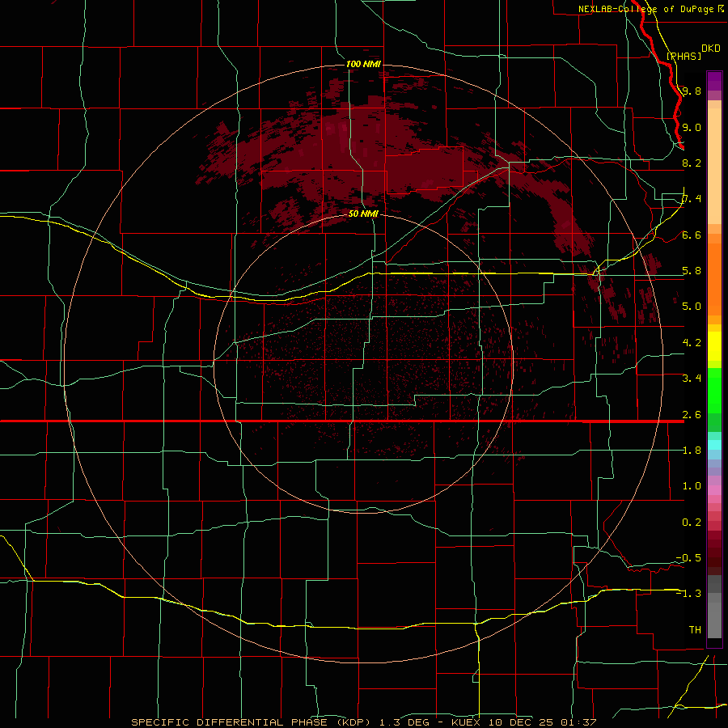Click the 01:37 timestamp
Screen dimensions: 728x728
coord(578,722)
